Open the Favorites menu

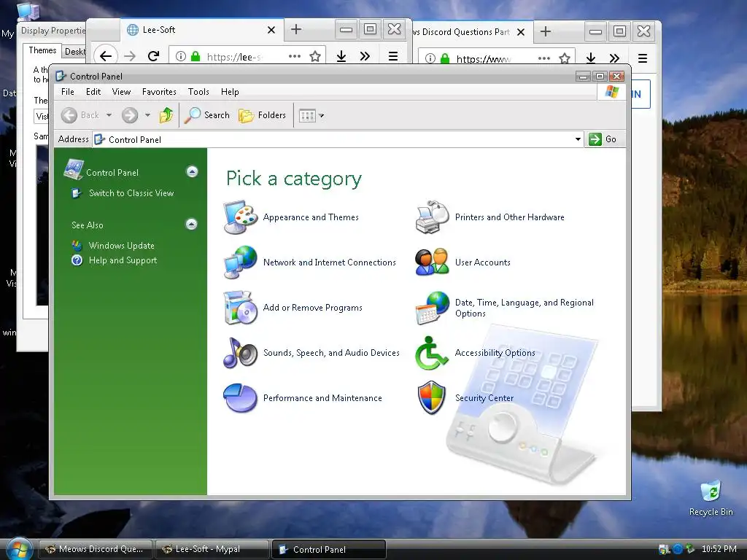(x=159, y=92)
